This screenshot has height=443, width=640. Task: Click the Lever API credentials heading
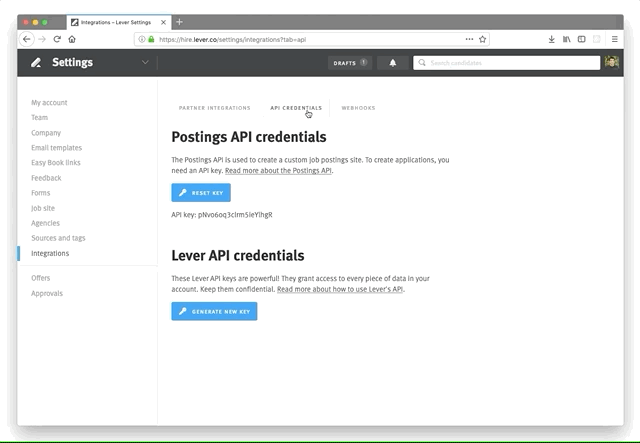click(x=238, y=256)
